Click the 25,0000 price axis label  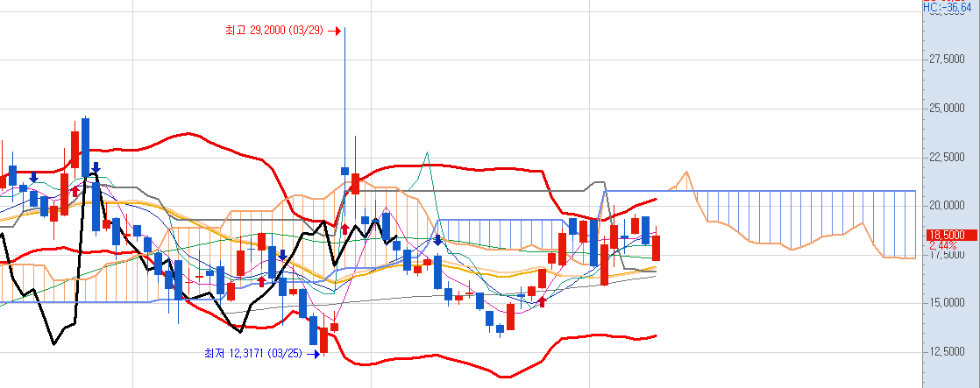click(948, 109)
